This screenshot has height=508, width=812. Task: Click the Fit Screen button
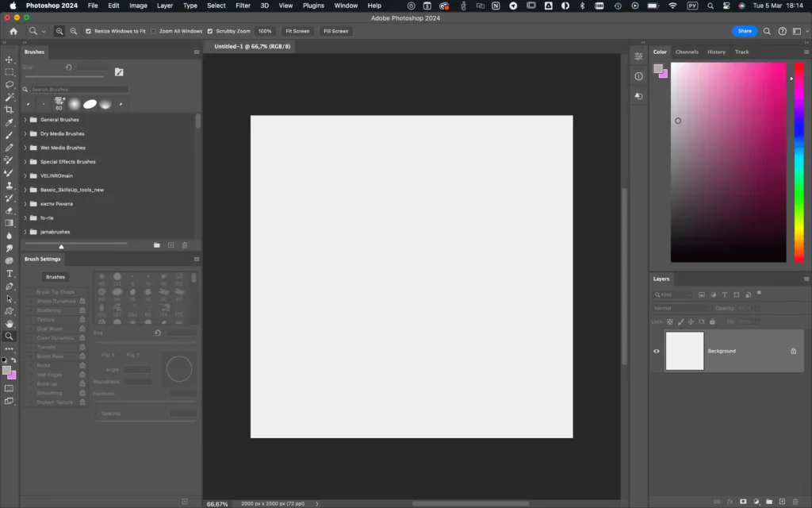(297, 31)
